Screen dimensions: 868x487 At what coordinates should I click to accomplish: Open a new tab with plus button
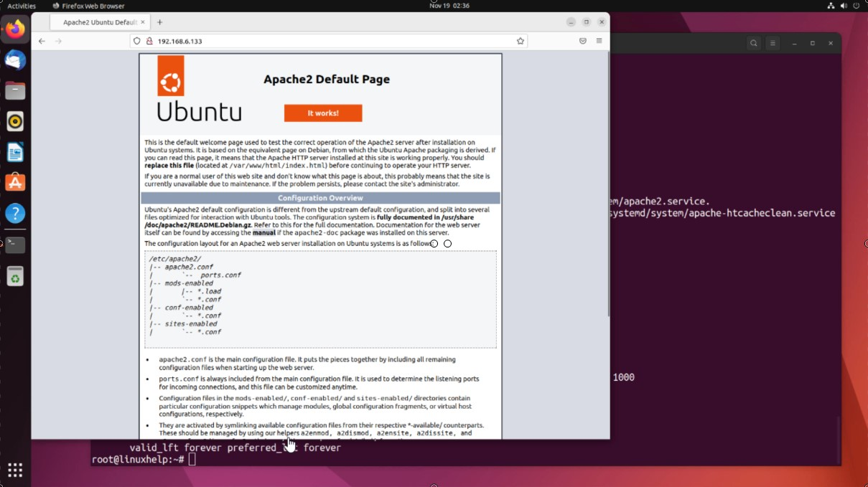tap(159, 22)
